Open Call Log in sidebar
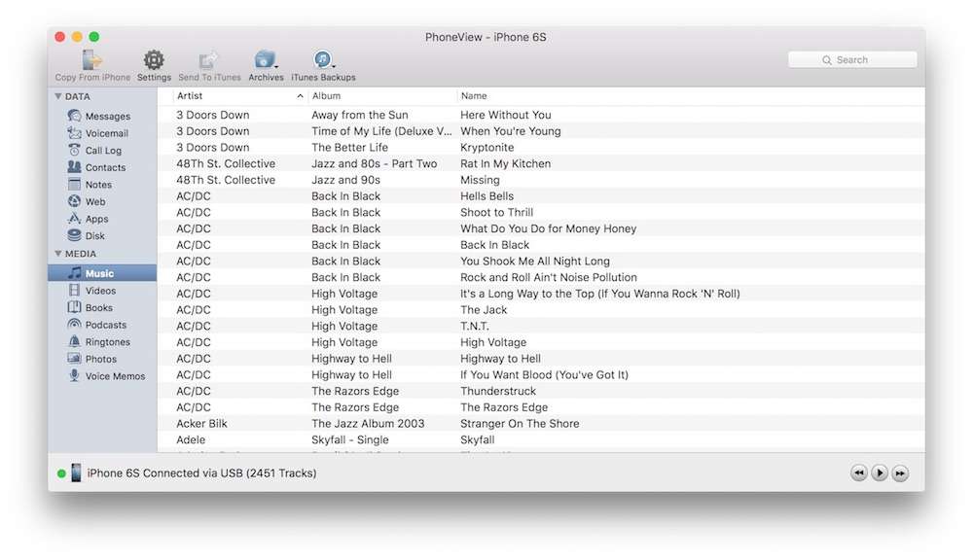973x560 pixels. pos(95,150)
